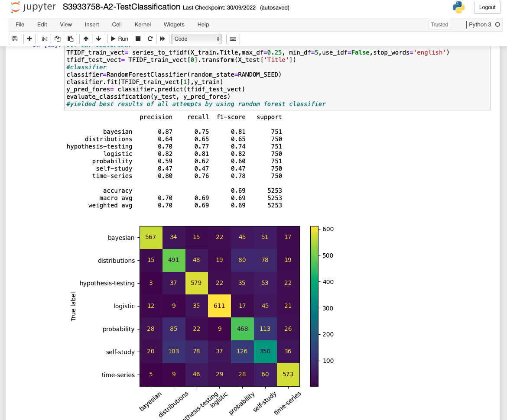Open the Cell menu
The width and height of the screenshot is (507, 420).
pos(117,25)
